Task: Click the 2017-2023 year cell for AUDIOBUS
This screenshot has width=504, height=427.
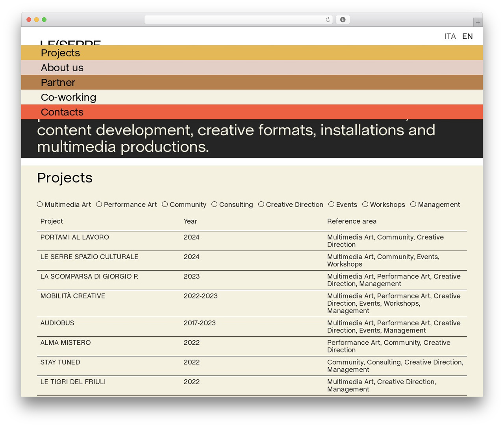Action: pyautogui.click(x=200, y=323)
